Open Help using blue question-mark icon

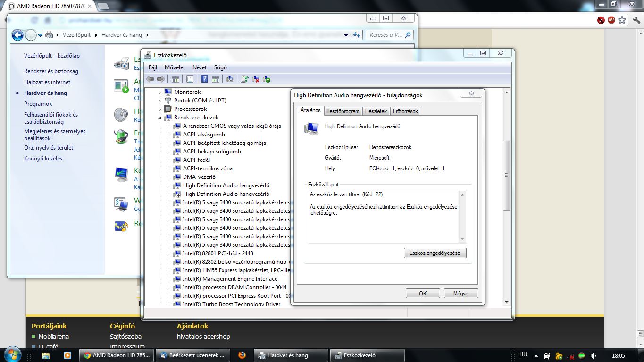click(204, 79)
